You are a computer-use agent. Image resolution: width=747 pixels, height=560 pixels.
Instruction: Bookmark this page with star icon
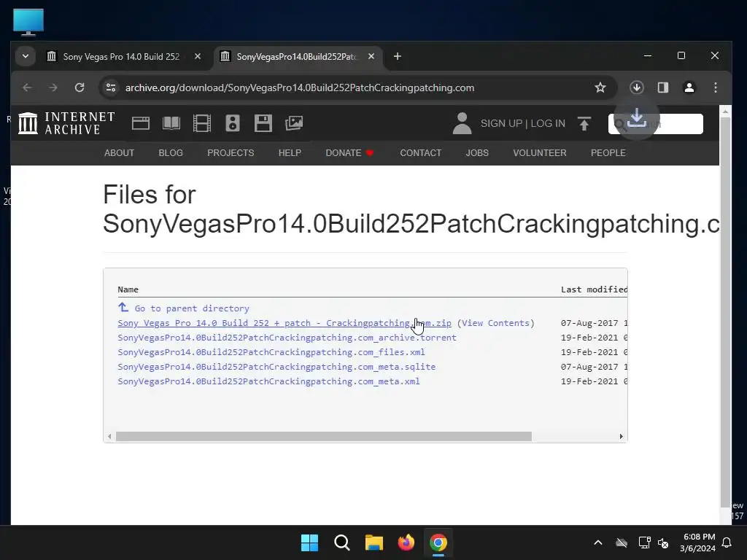point(600,87)
